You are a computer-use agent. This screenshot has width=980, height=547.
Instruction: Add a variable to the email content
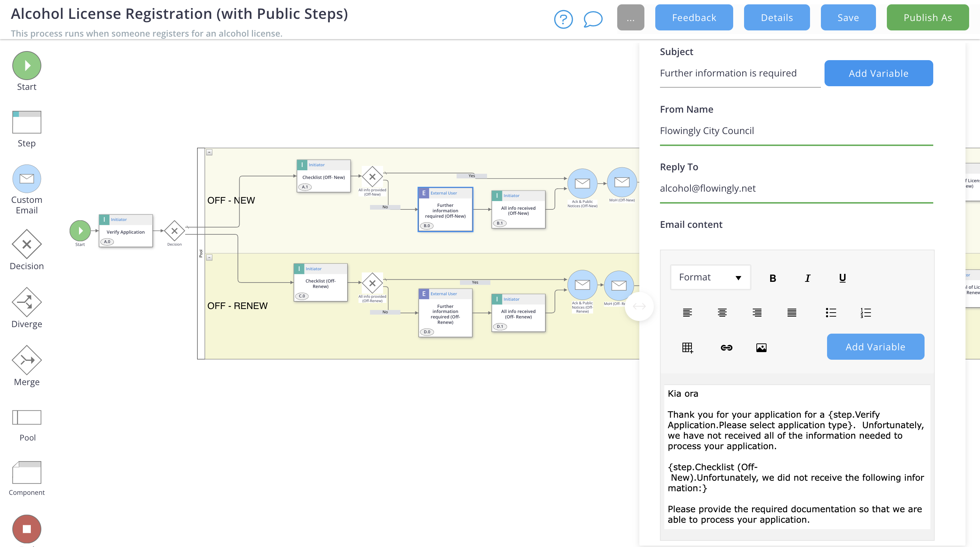coord(875,347)
